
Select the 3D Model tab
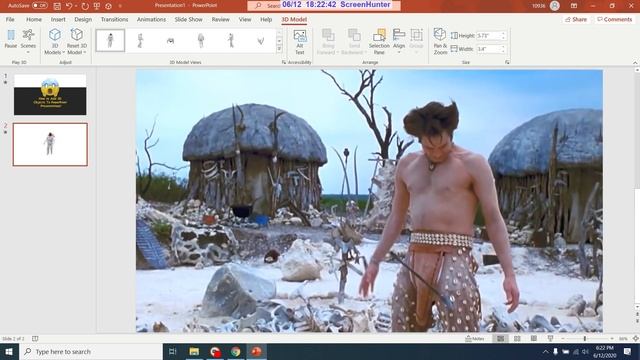294,19
